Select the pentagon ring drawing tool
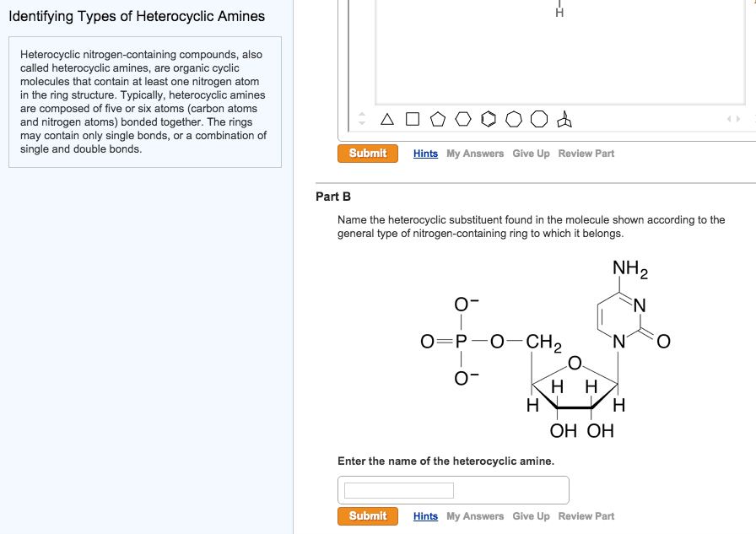This screenshot has height=534, width=756. point(438,119)
